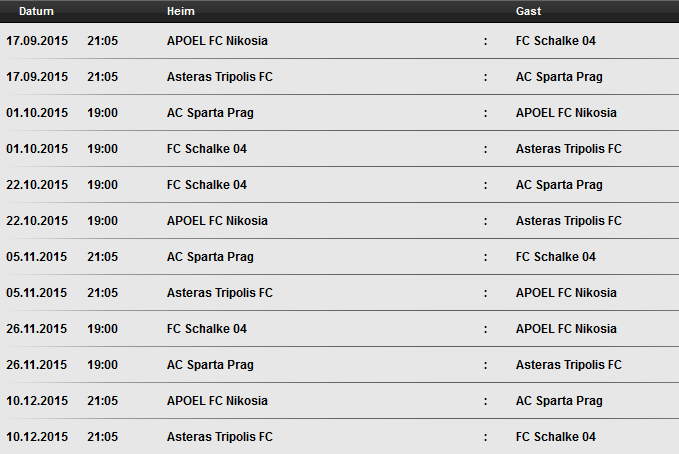Viewport: 679px width, 454px height.
Task: Click guest FC Schalke 04 on 10.12.2015
Action: point(555,437)
